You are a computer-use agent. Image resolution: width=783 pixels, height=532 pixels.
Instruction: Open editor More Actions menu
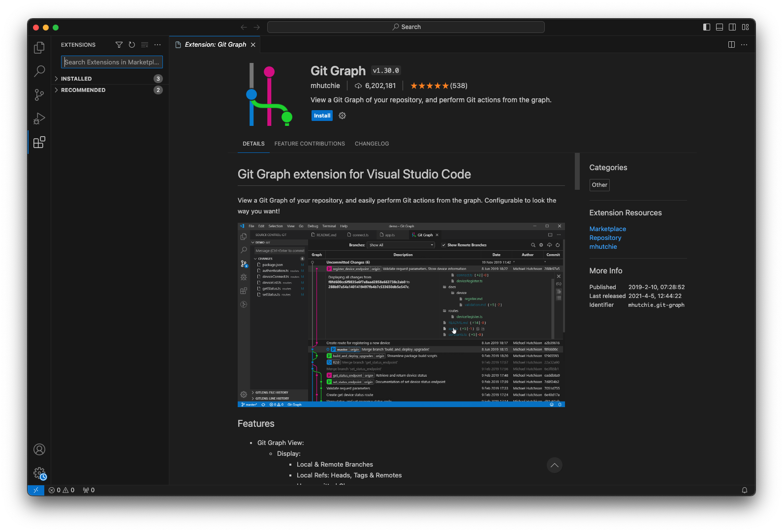[744, 45]
